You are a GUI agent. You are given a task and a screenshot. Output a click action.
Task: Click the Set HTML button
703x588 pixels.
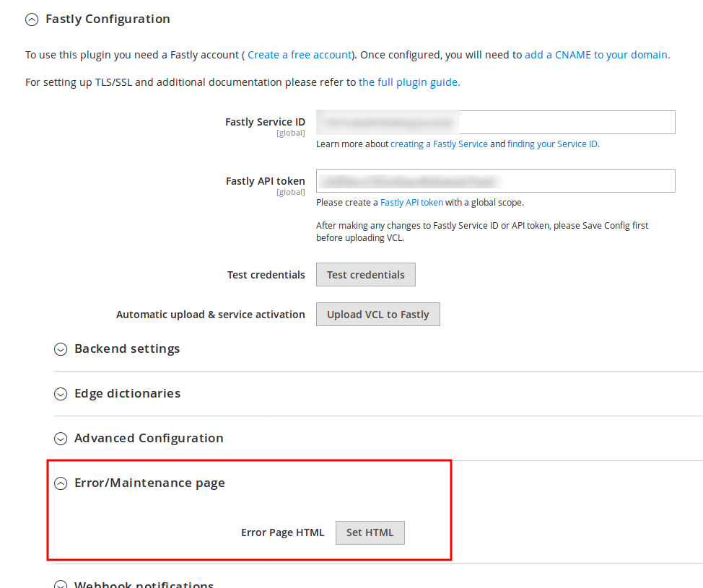pos(370,533)
